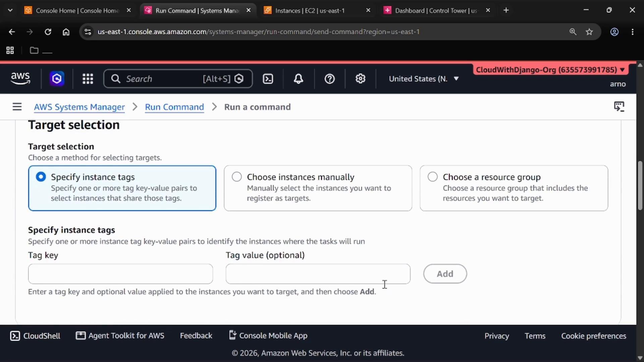Reload the browser page
This screenshot has height=362, width=644.
(48, 32)
